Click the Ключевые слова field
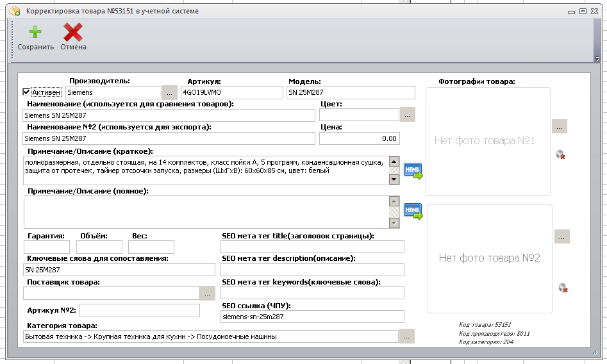The height and width of the screenshot is (364, 607). 119,270
